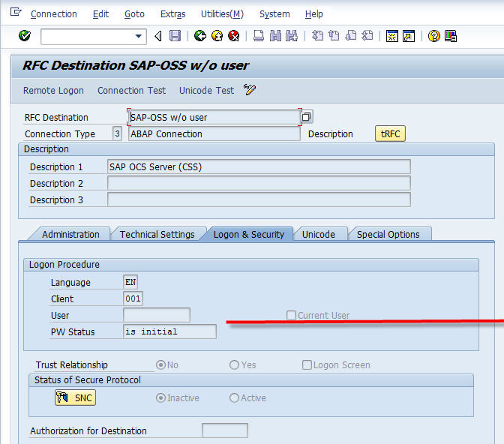The height and width of the screenshot is (444, 504).
Task: Click the User input field
Action: pyautogui.click(x=157, y=315)
